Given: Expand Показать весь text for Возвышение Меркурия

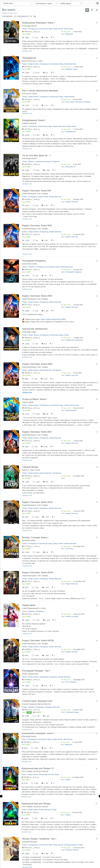Looking at the screenshot, I should click(x=27, y=51).
